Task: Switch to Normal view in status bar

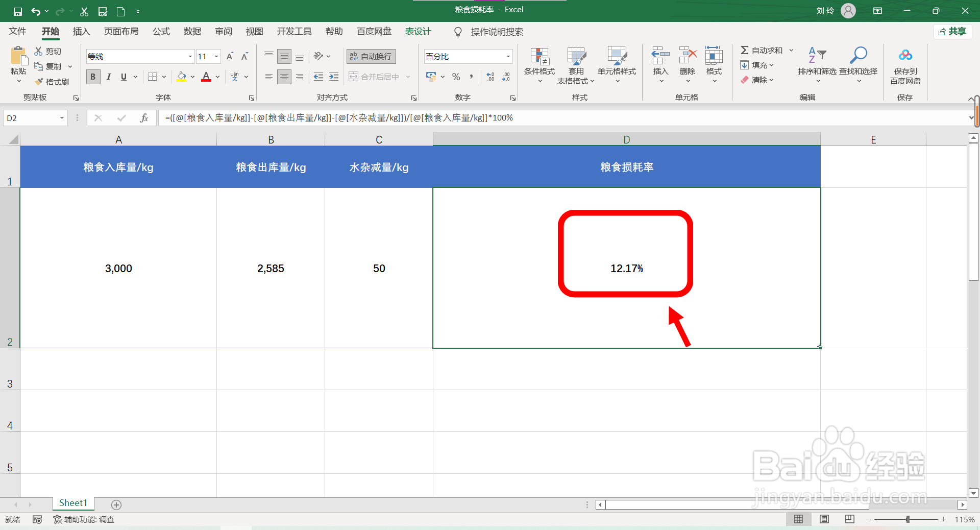Action: coord(799,519)
